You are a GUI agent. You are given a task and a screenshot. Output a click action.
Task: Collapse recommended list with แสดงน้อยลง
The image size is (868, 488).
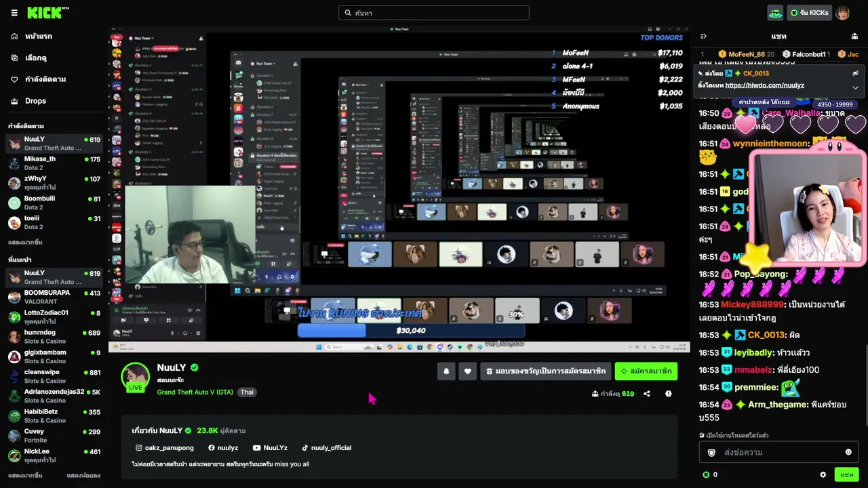click(x=83, y=475)
